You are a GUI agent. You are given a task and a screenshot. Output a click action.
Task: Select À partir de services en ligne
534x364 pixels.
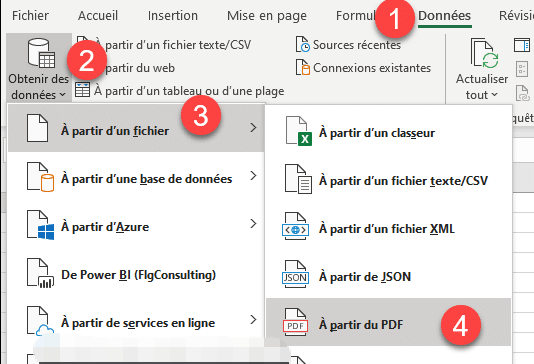coord(136,320)
